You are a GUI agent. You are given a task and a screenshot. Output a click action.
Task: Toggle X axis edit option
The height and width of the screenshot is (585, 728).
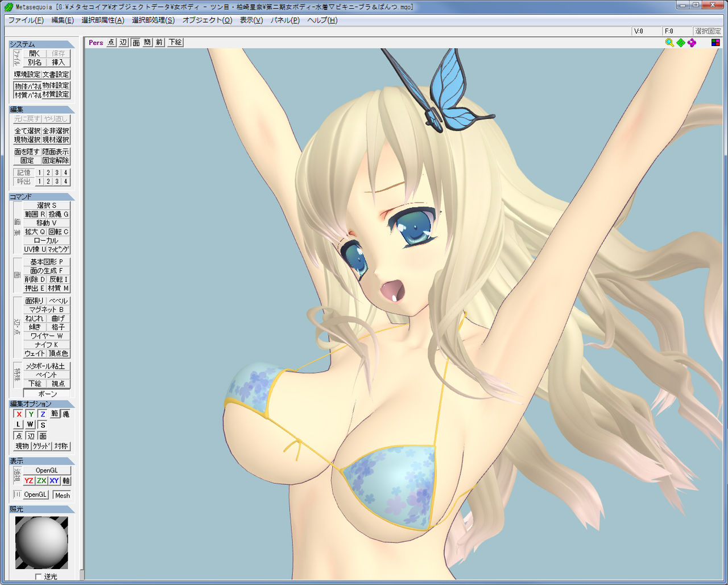(19, 414)
